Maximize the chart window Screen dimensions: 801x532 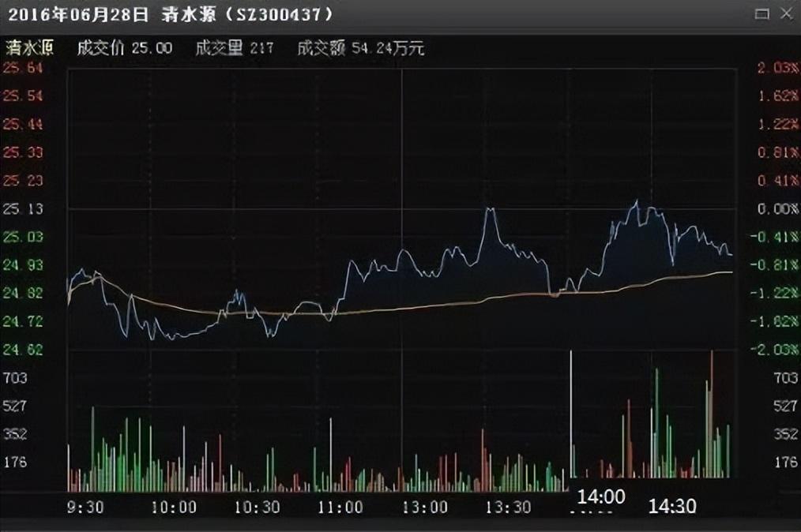(x=762, y=13)
